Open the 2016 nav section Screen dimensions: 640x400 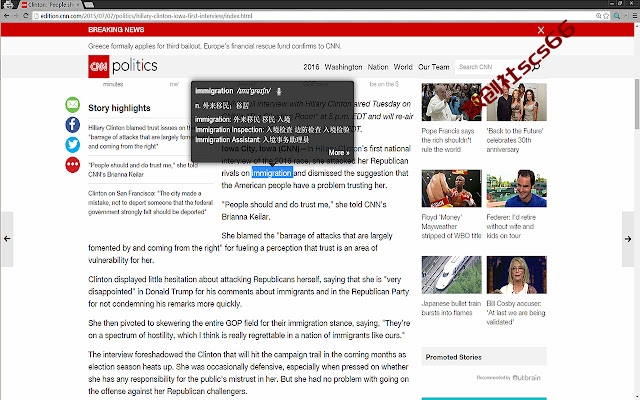tap(311, 67)
